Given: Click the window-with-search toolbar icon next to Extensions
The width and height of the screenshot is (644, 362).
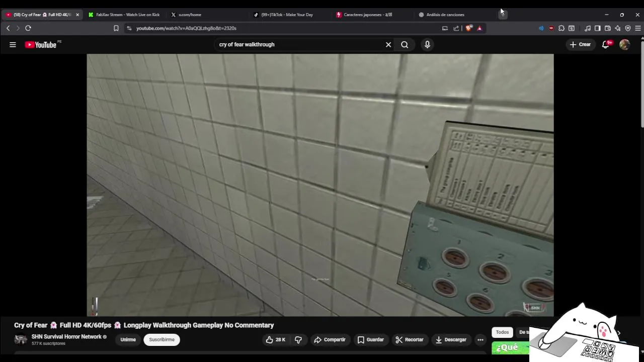Looking at the screenshot, I should pos(572,28).
